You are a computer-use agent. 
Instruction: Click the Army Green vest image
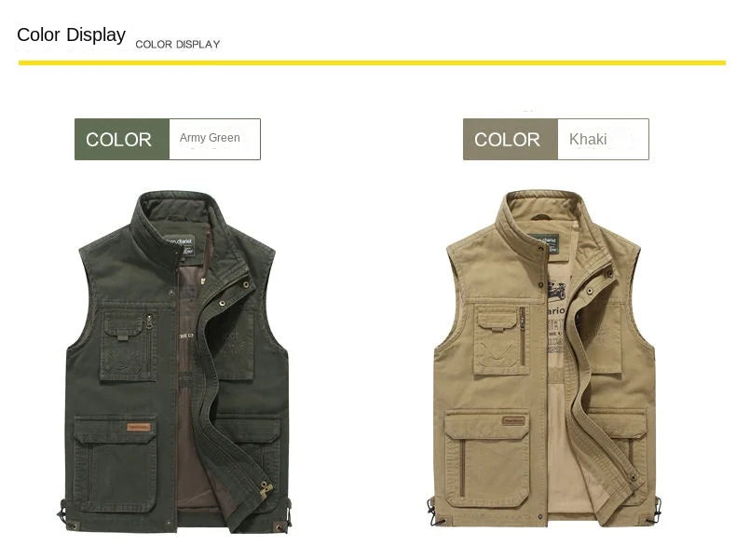pos(174,362)
